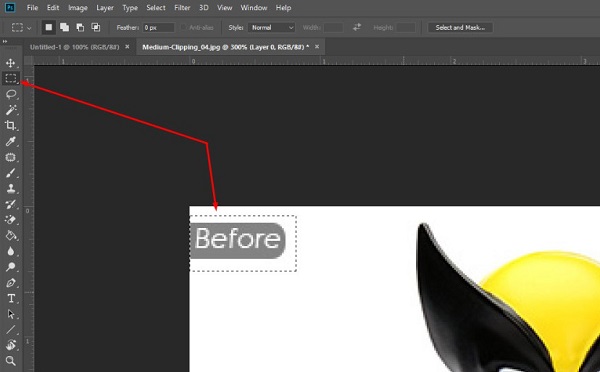Expand the collapsed toolbar panel arrows
The image size is (600, 372).
tap(5, 41)
